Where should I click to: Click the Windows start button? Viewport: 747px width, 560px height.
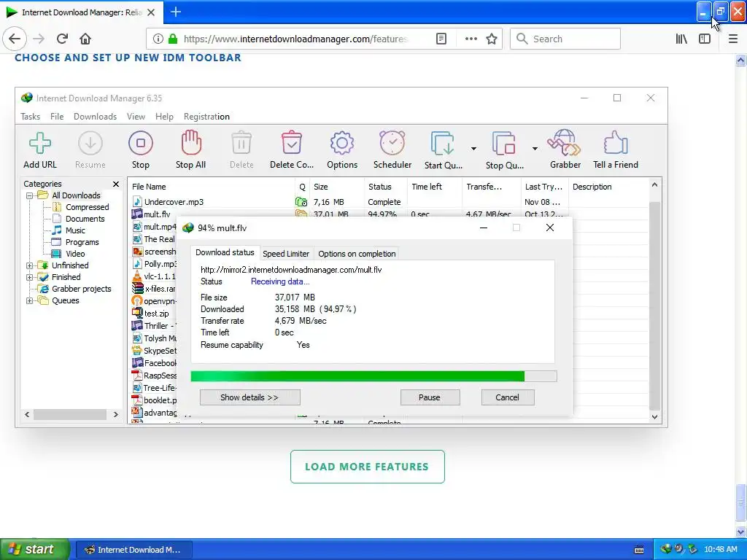[x=34, y=549]
